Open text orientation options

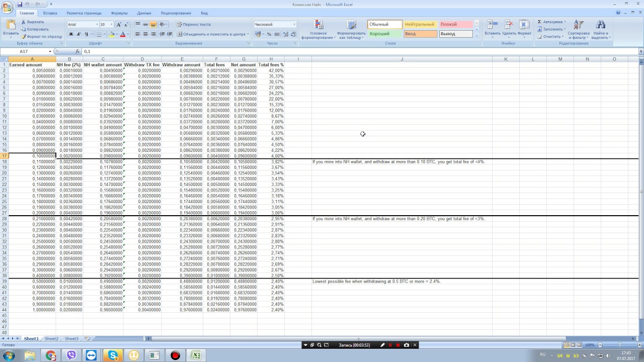pos(163,24)
